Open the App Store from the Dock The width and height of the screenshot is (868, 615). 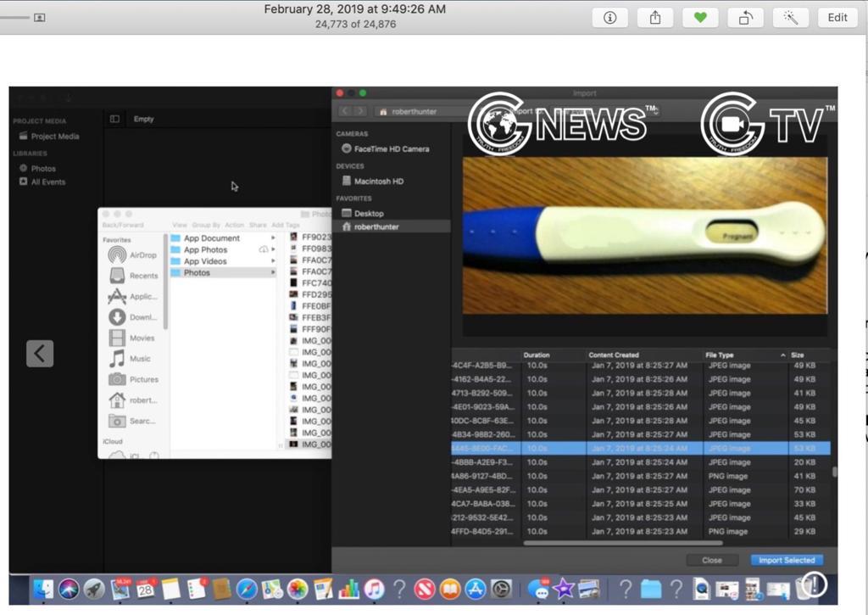coord(476,589)
